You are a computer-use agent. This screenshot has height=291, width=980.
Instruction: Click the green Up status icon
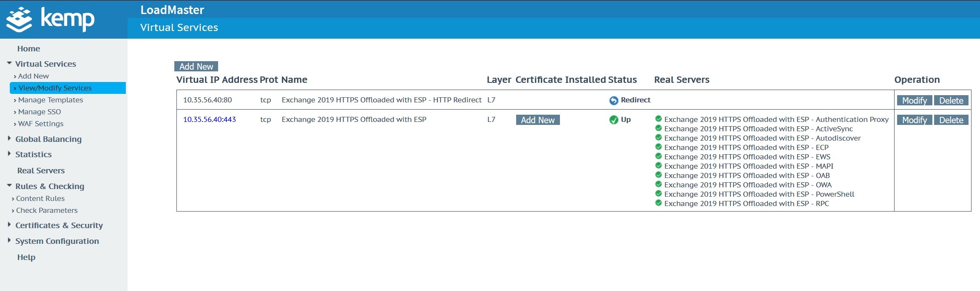click(x=614, y=120)
